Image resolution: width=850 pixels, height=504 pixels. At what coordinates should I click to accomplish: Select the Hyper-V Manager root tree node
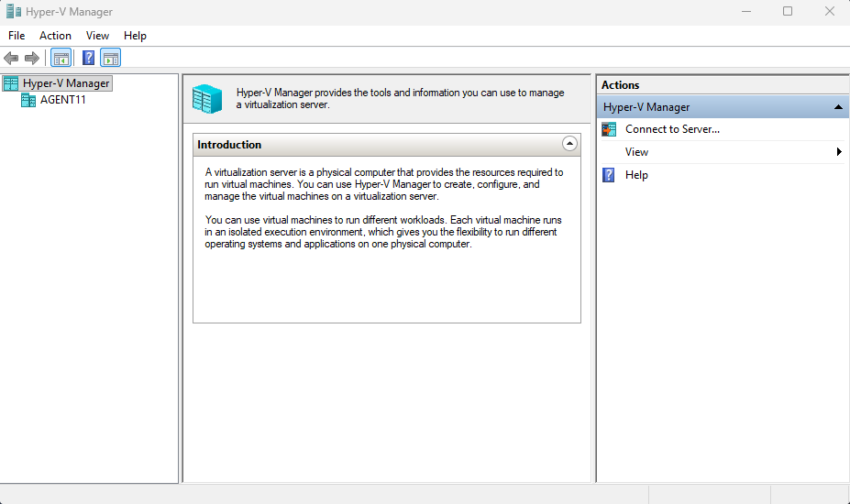pyautogui.click(x=65, y=83)
